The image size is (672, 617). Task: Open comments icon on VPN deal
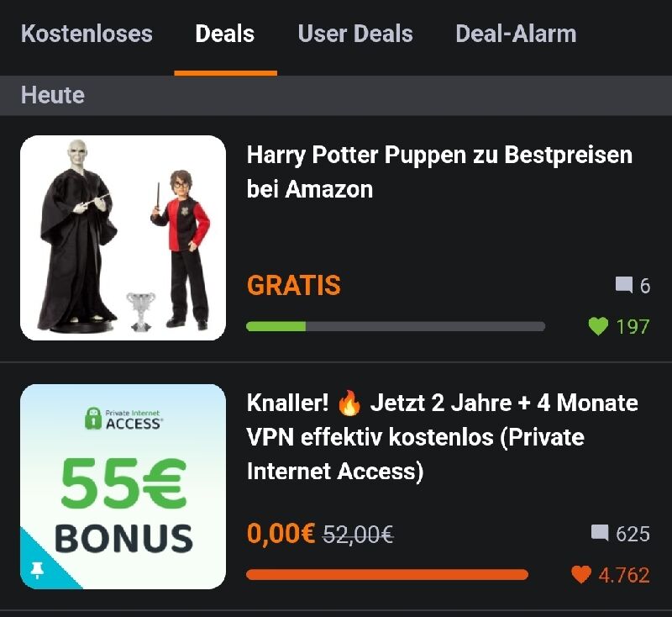600,533
